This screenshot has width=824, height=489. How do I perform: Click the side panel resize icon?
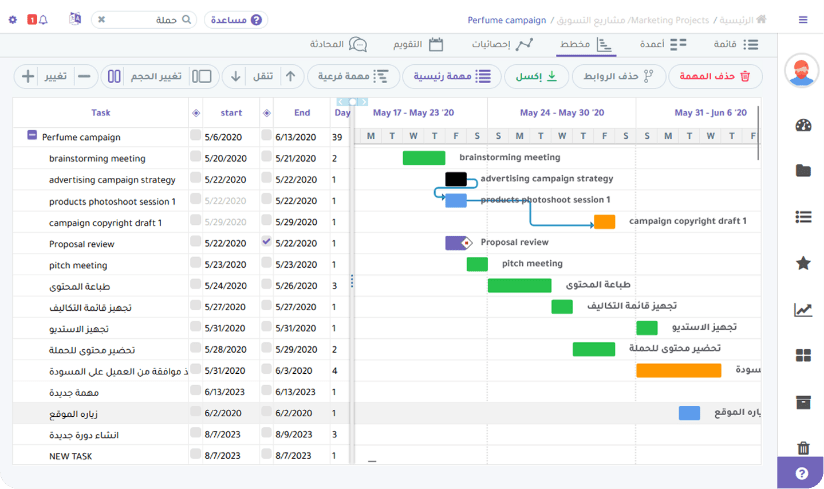201,76
